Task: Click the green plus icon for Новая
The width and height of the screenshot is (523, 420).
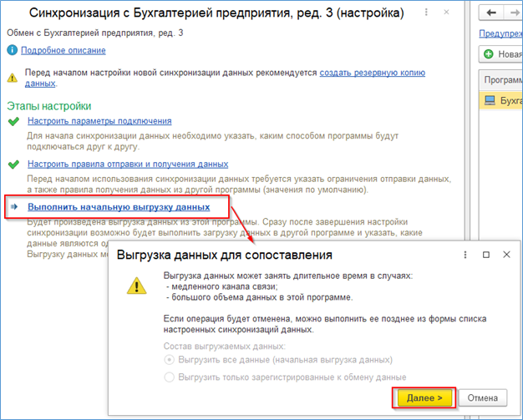Action: pos(489,54)
